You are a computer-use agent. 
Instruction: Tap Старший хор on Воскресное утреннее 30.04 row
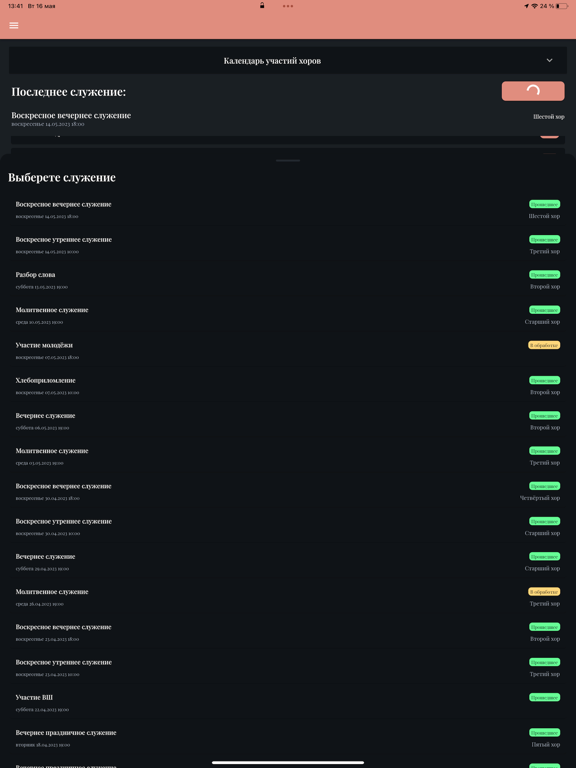pyautogui.click(x=542, y=533)
